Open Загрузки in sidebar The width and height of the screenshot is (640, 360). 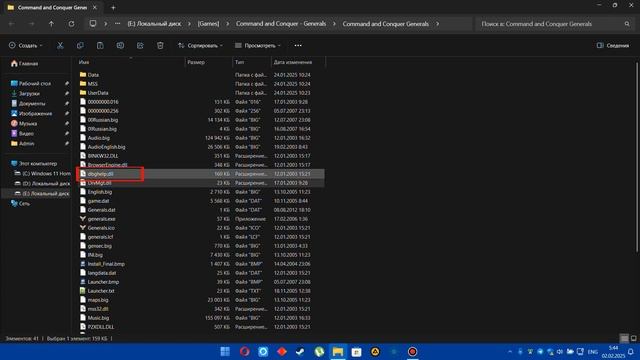(x=25, y=93)
